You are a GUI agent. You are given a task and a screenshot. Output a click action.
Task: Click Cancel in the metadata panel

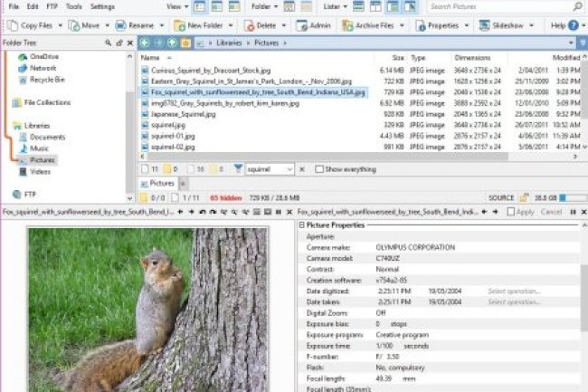(551, 212)
